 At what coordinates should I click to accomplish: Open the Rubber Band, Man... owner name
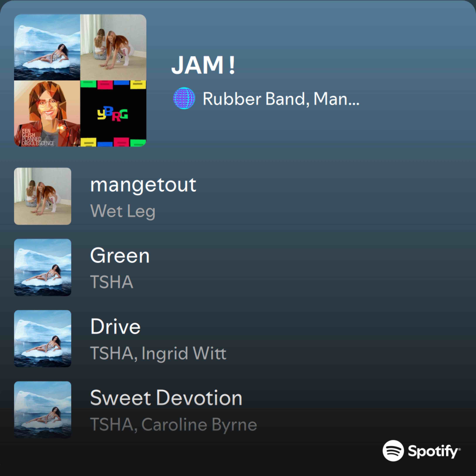point(281,99)
